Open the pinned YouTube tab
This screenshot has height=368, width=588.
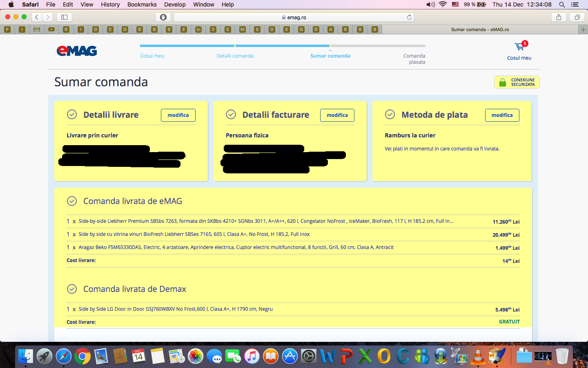(x=51, y=29)
